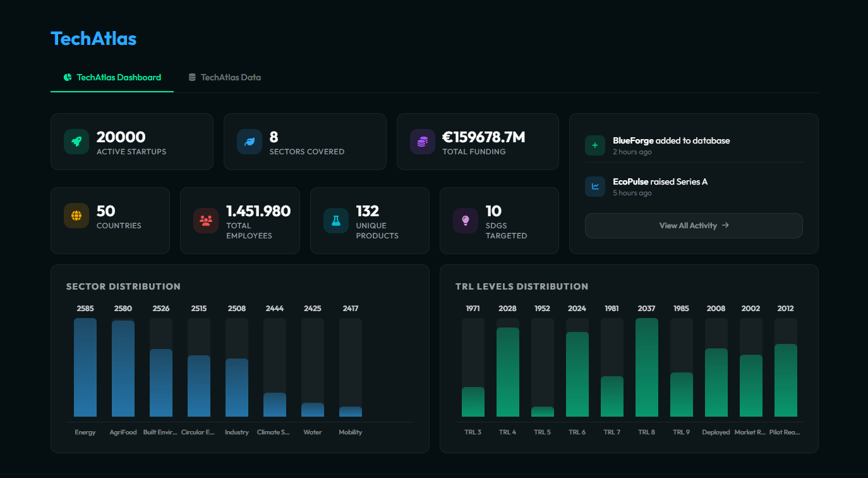Click the database icon on TechAtlas Data tab
The height and width of the screenshot is (478, 868).
coord(192,77)
